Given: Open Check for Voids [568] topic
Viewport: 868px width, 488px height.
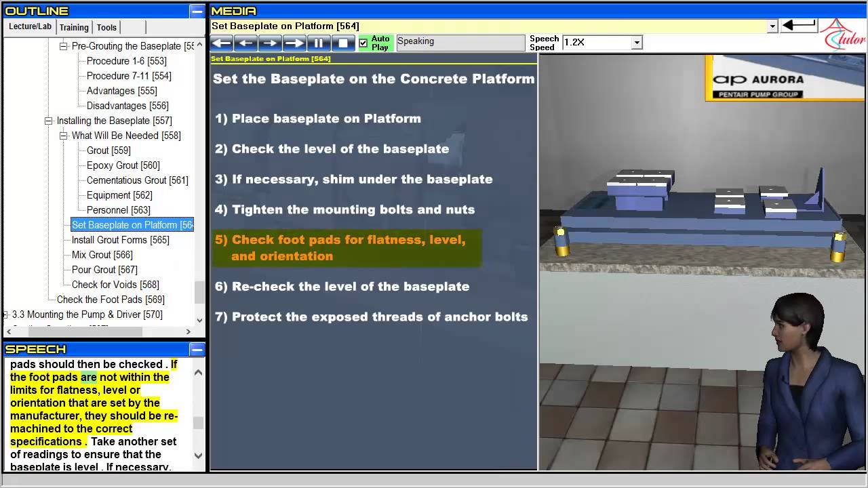Looking at the screenshot, I should point(115,285).
